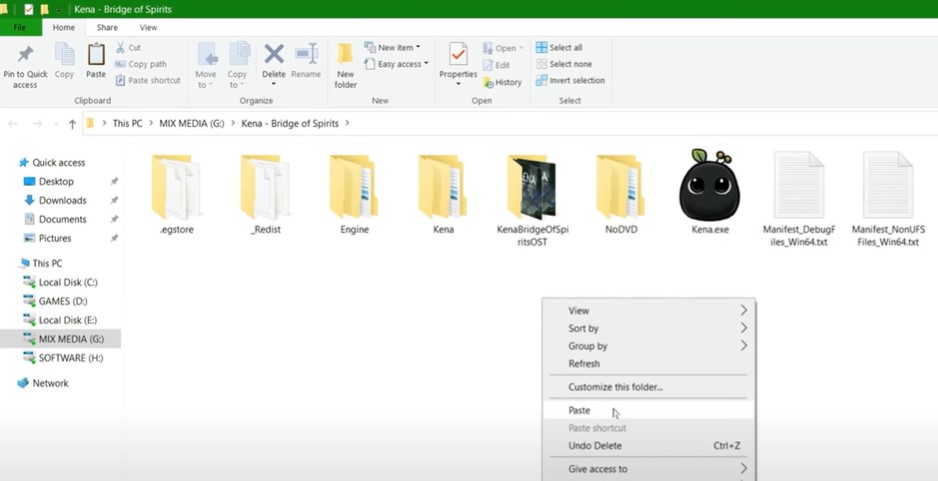This screenshot has width=938, height=481.
Task: Open the Copy to dropdown
Action: (237, 66)
